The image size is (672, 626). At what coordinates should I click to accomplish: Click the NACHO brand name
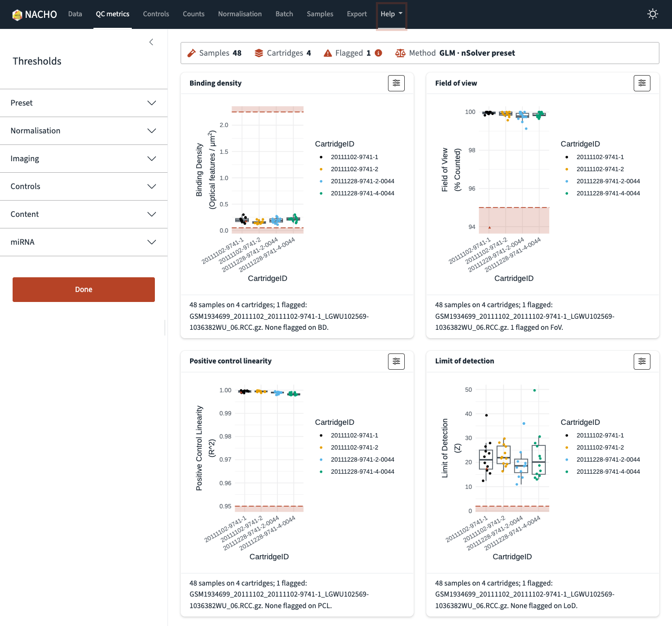tap(41, 15)
